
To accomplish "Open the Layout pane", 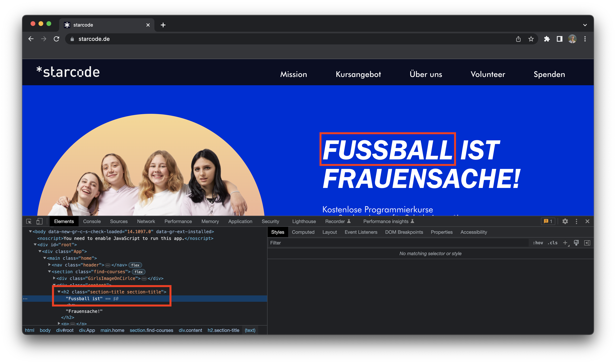I will point(329,232).
